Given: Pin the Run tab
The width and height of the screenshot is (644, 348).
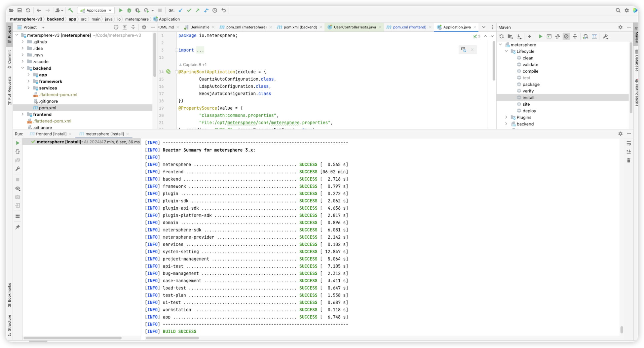Looking at the screenshot, I should click(18, 227).
